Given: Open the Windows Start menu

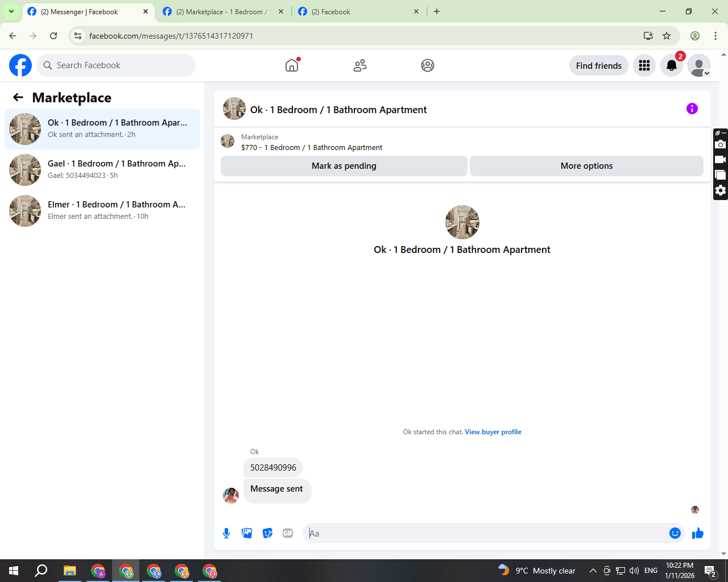Looking at the screenshot, I should coord(14,571).
